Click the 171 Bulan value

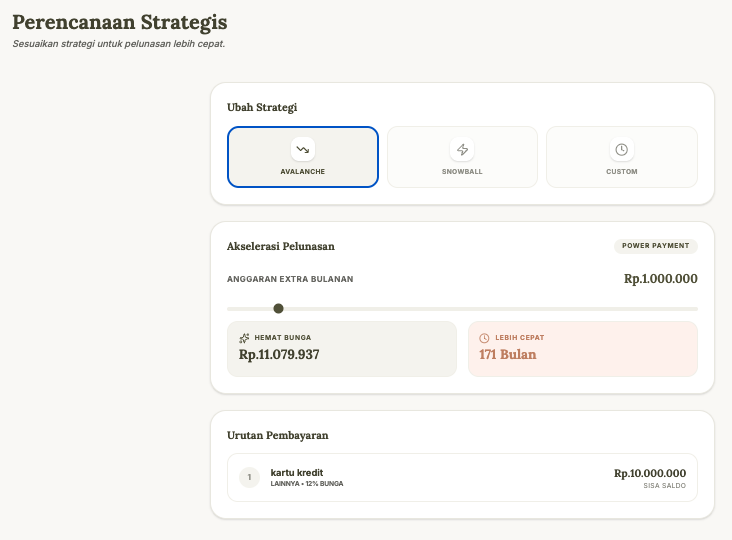(508, 355)
